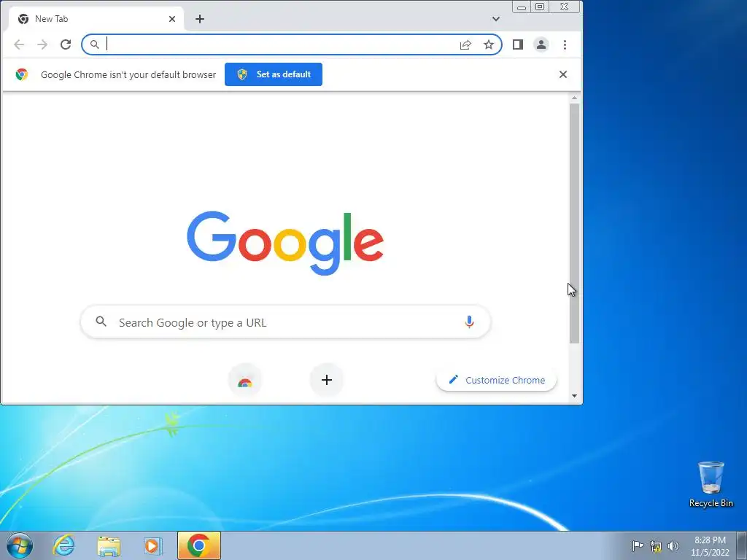Click the Chrome taskbar button

coord(199,545)
